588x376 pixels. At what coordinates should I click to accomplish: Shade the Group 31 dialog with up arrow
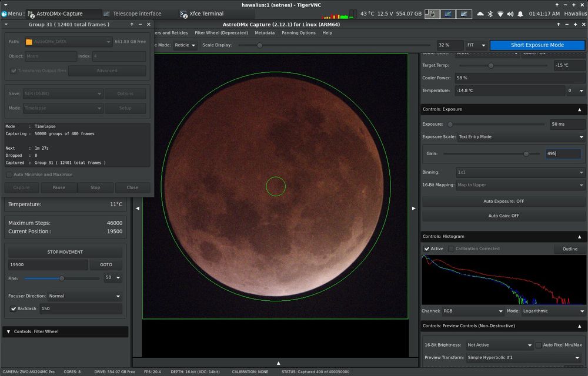coord(132,24)
